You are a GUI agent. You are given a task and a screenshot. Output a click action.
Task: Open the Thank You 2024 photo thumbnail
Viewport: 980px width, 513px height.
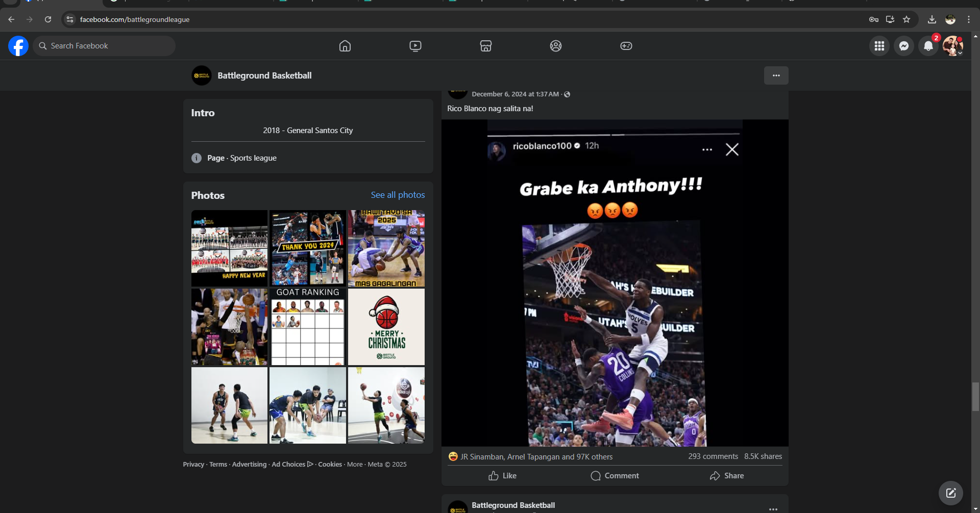coord(308,248)
